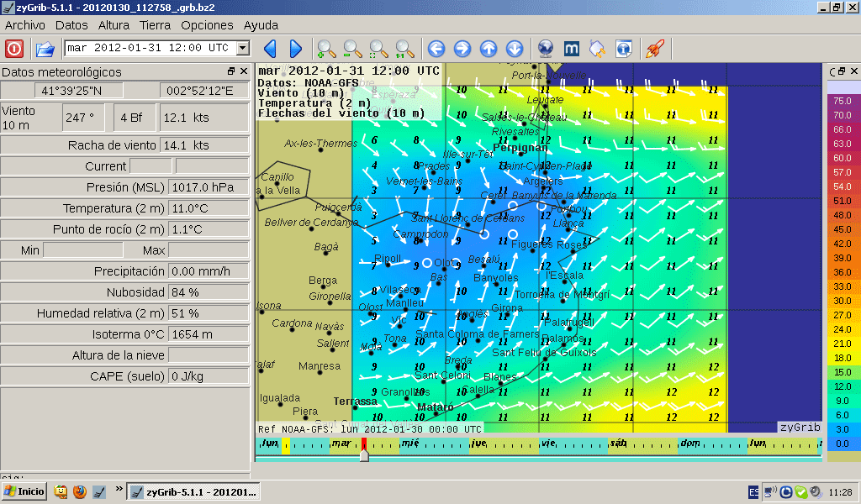
Task: Go to next forecast time step
Action: click(x=296, y=49)
